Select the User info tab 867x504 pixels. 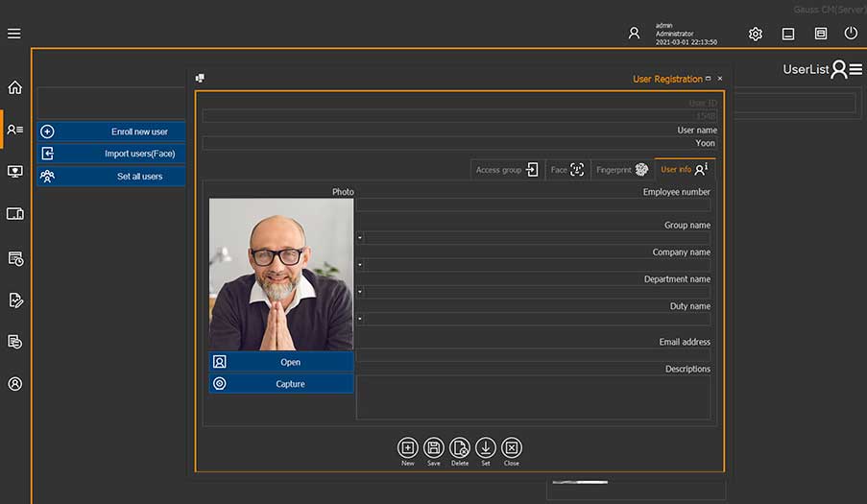click(685, 169)
